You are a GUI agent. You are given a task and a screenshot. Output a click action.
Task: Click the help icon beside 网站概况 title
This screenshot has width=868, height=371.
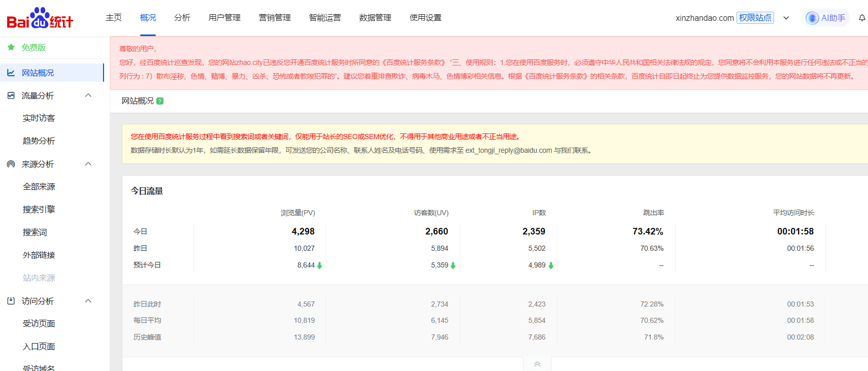160,101
